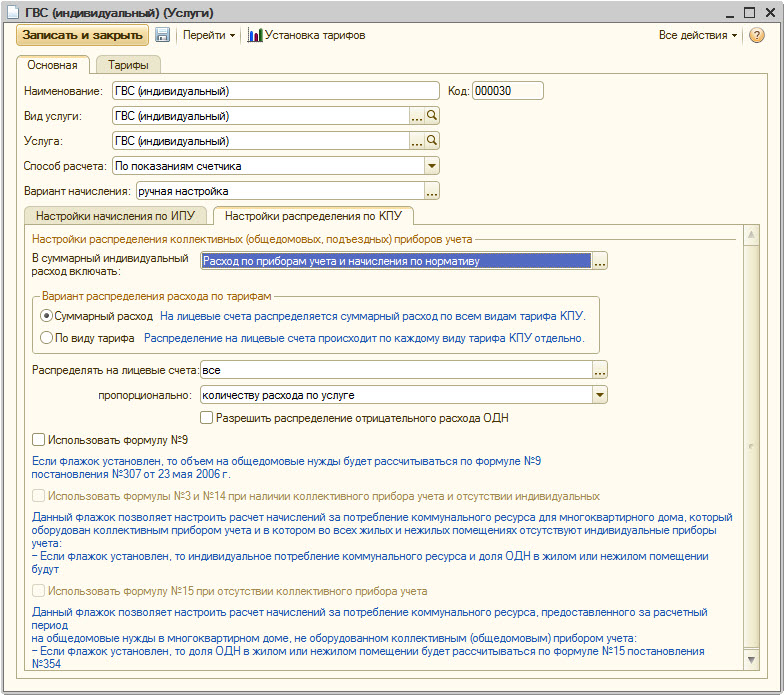
Task: Click the Вид услуги input field
Action: coord(261,116)
